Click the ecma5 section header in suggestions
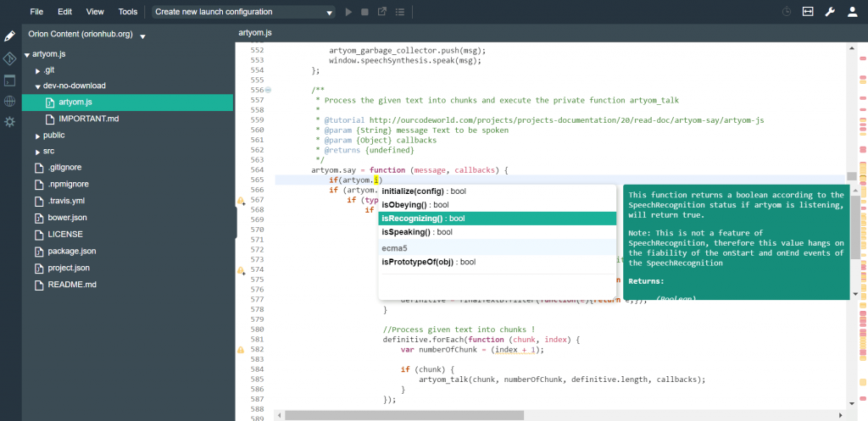Screen dimensions: 868x421 497,248
